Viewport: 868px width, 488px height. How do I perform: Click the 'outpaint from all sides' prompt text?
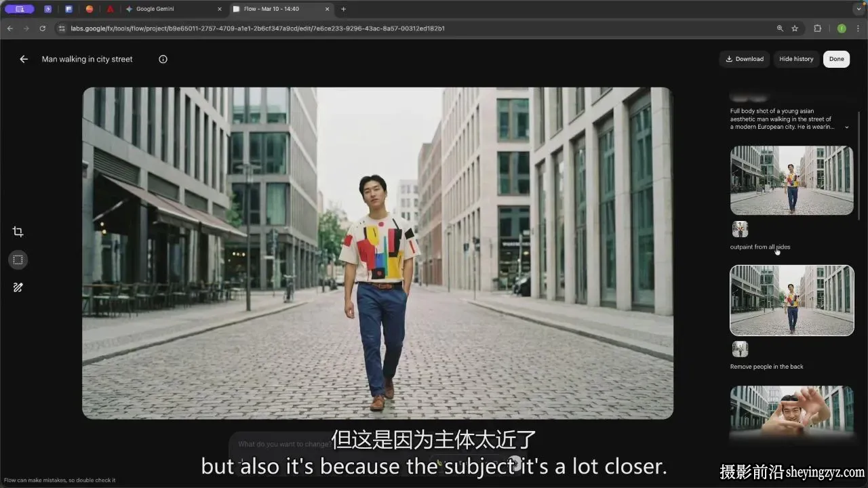click(760, 247)
